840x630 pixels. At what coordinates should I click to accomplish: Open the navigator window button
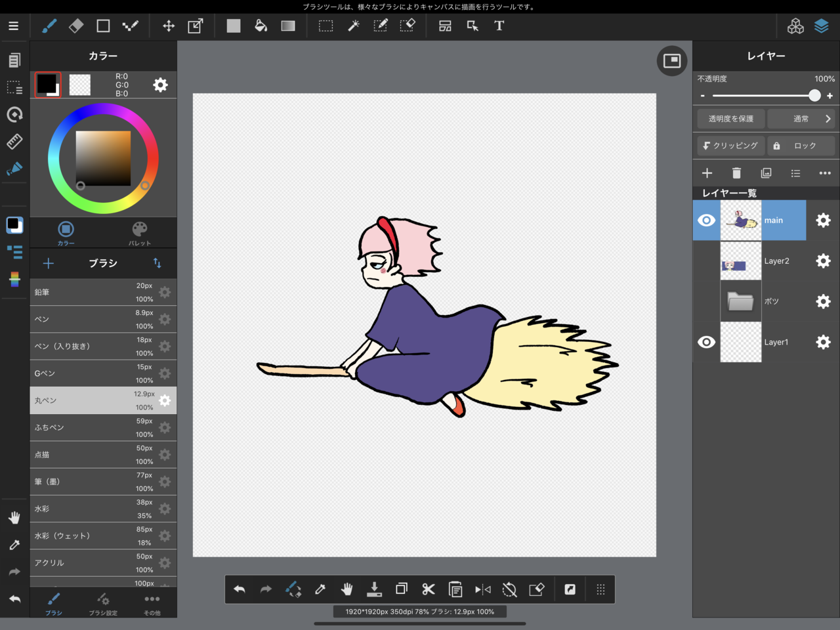[x=672, y=61]
